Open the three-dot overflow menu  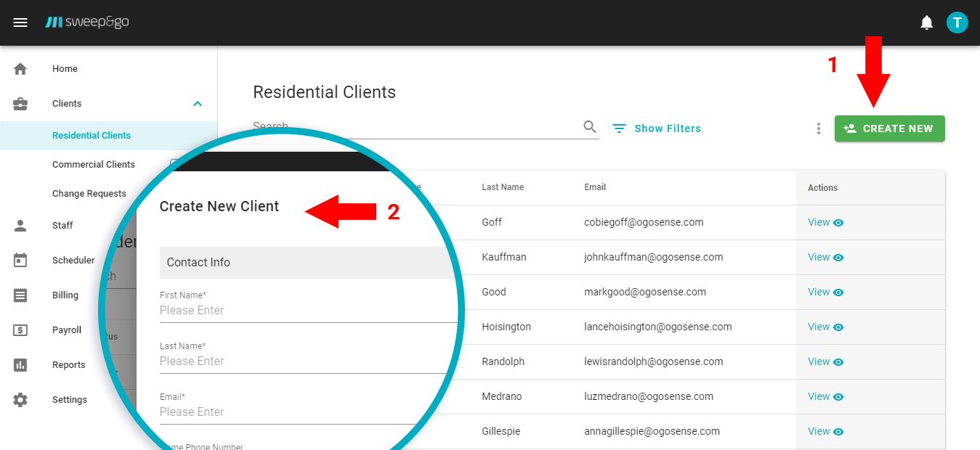click(x=818, y=128)
